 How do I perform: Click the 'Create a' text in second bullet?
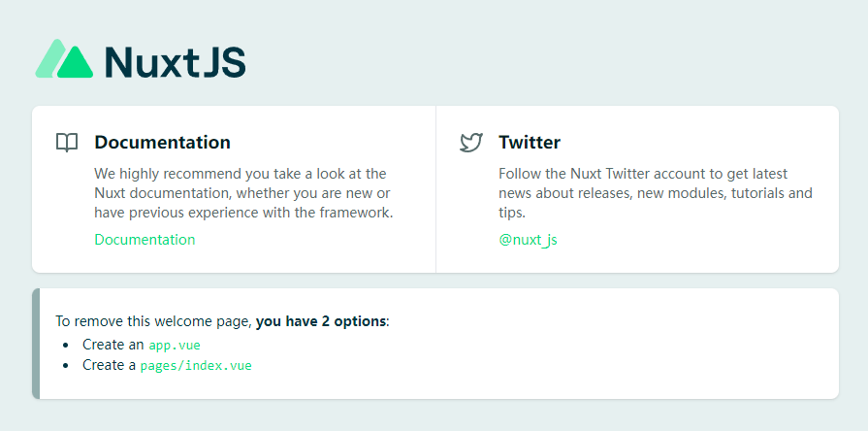[109, 365]
